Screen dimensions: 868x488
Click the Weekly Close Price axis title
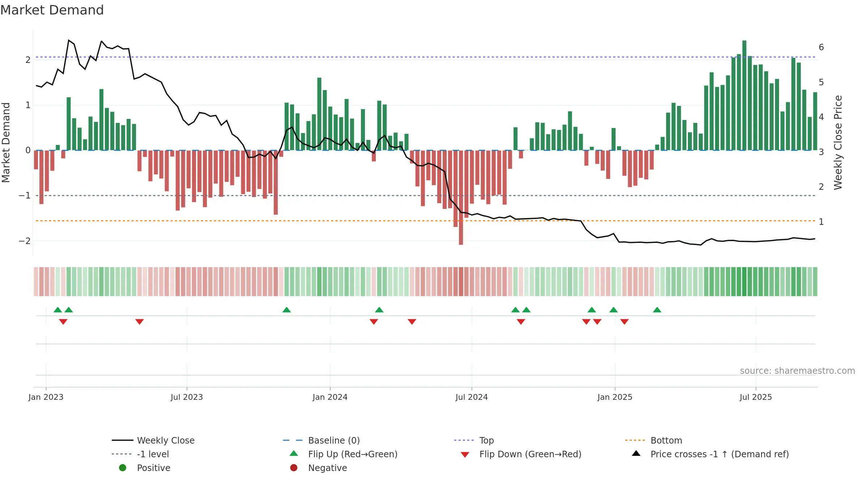[x=838, y=142]
